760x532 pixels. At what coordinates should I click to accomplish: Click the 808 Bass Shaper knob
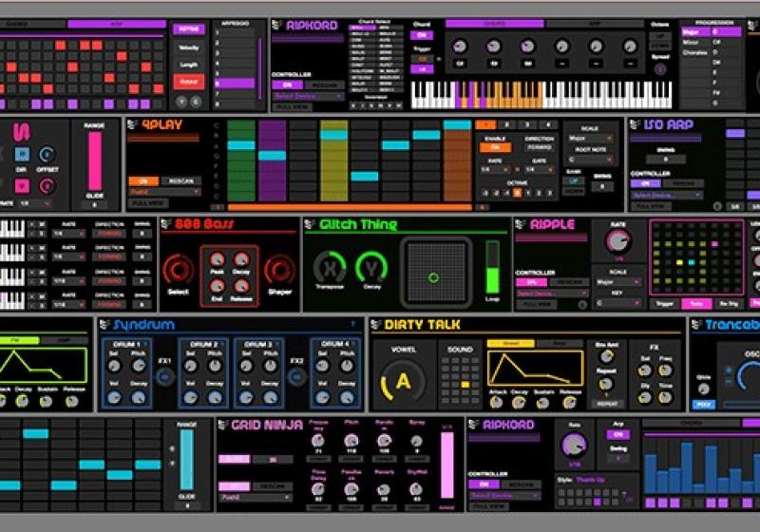tap(279, 270)
